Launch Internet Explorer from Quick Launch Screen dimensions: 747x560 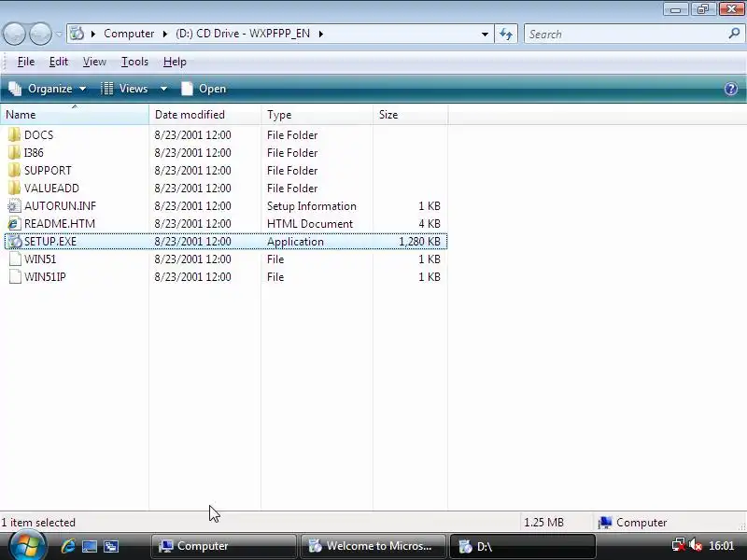click(67, 546)
